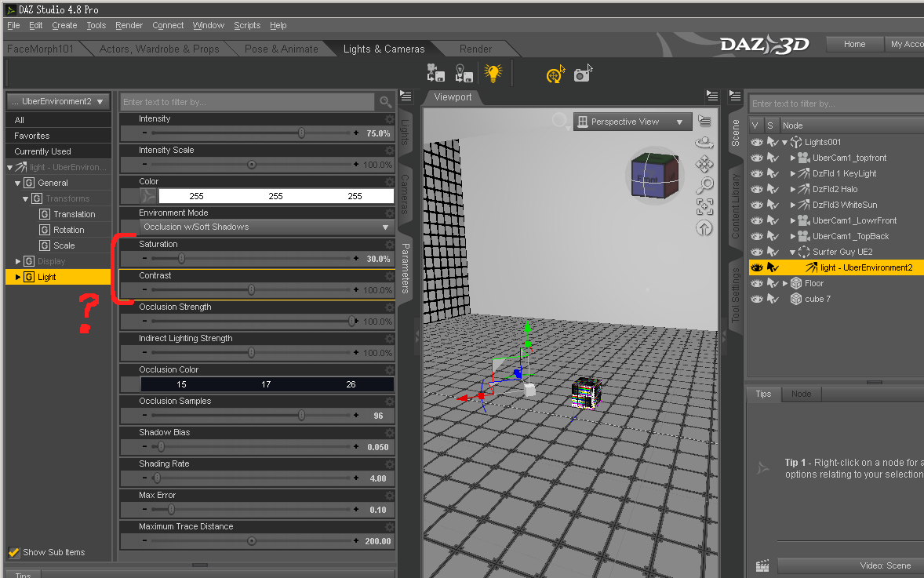The image size is (924, 578).
Task: Click the view orientation cube
Action: coord(654,175)
